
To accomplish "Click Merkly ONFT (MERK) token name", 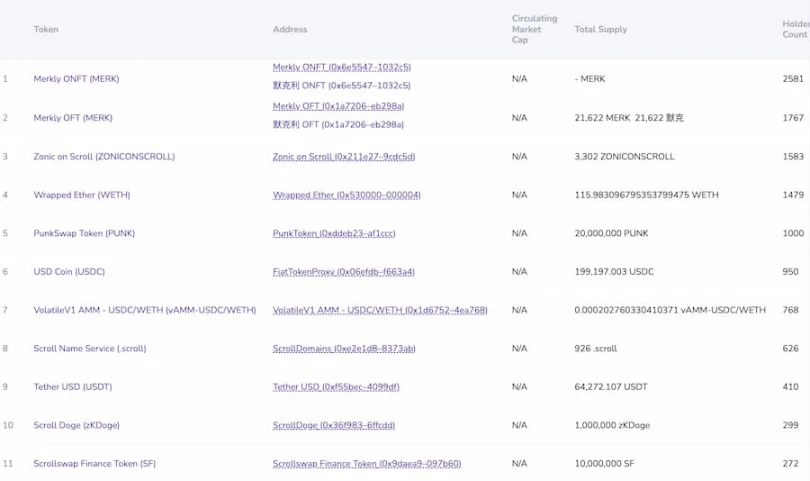I will coord(76,79).
